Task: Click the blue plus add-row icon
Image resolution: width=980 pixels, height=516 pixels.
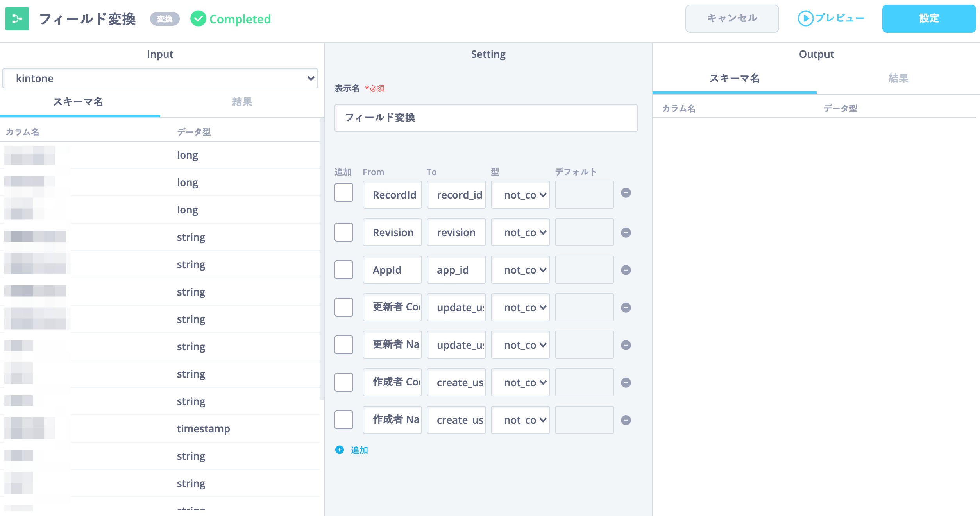Action: coord(340,450)
